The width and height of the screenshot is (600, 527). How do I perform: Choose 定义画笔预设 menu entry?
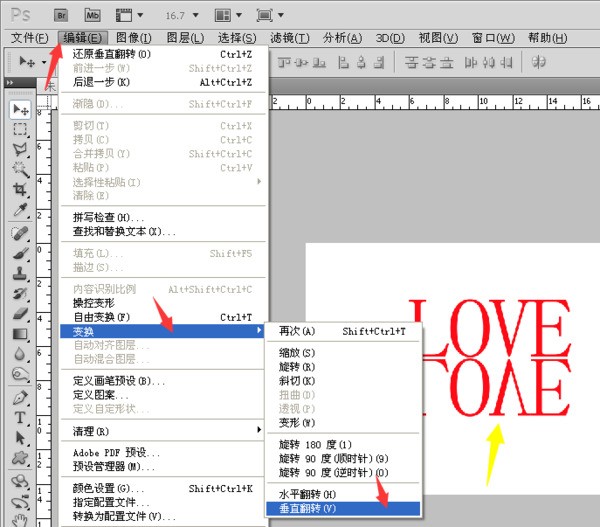162,381
